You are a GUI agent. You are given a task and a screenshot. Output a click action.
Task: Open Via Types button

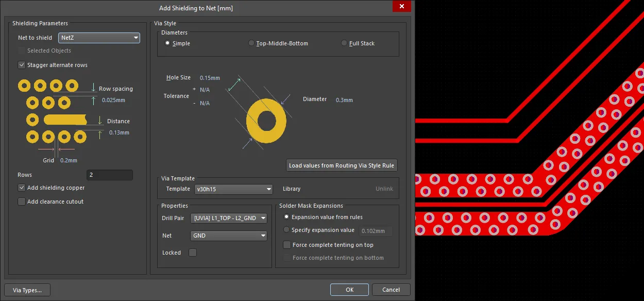pos(27,290)
